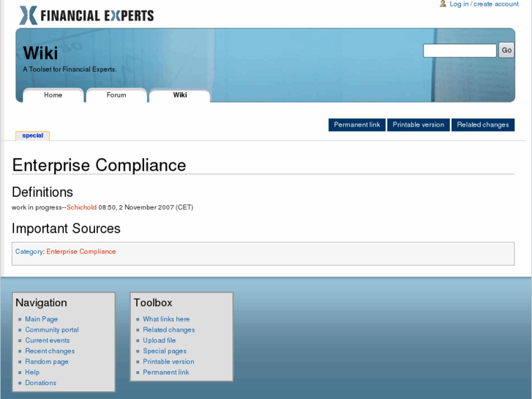Viewport: 532px width, 399px height.
Task: Focus the wiki search input field
Action: coord(460,51)
